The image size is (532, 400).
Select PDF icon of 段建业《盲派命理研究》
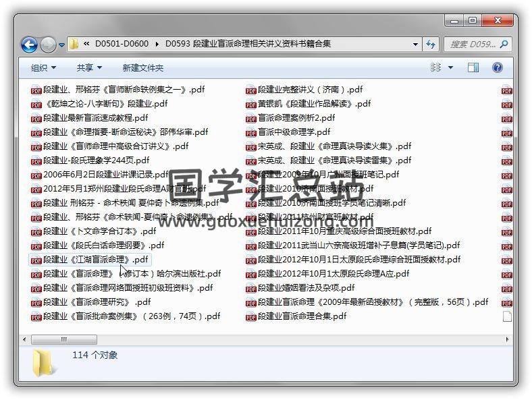[x=36, y=303]
